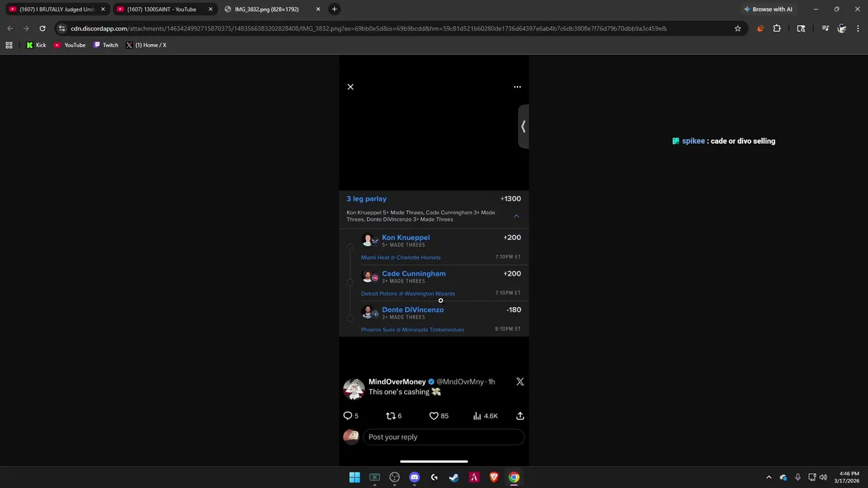Click the orange extension icon in toolbar
Viewport: 868px width, 488px height.
[x=760, y=28]
